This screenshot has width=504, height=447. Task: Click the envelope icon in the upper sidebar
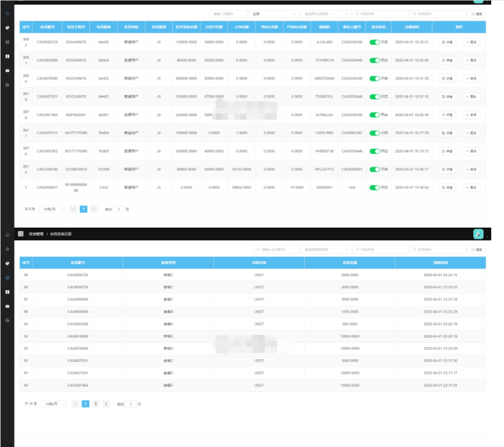click(x=7, y=71)
